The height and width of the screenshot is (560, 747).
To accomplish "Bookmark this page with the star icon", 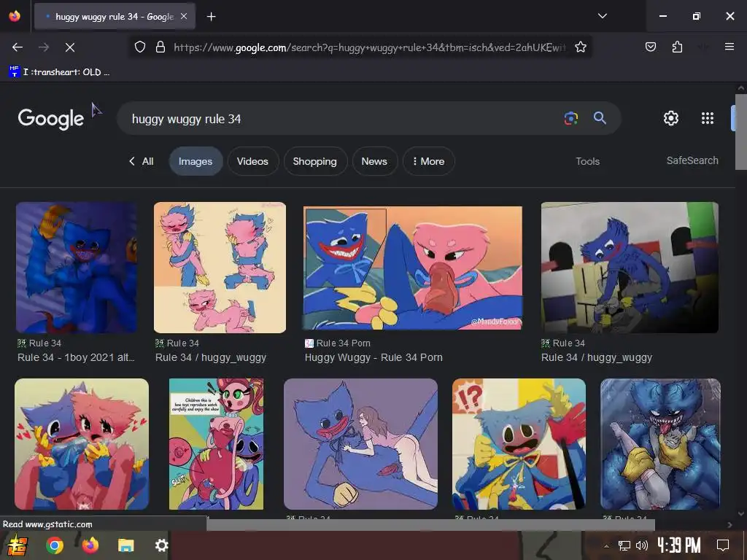I will click(x=580, y=47).
